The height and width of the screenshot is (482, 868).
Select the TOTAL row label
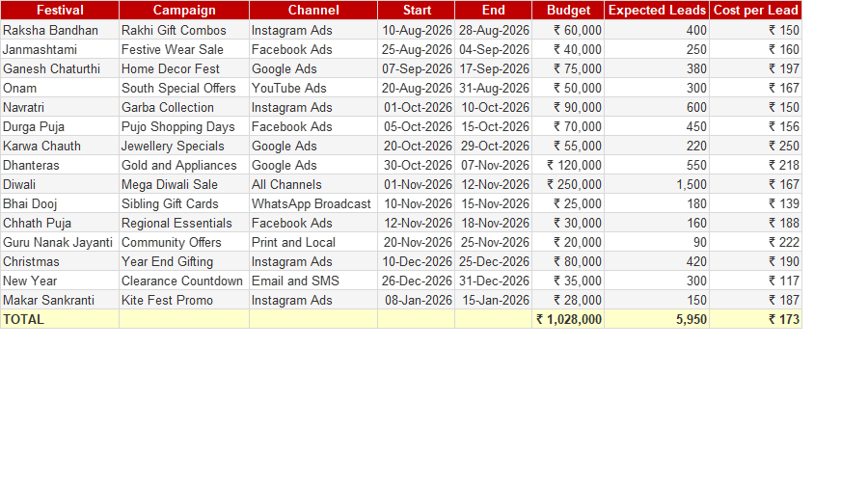click(x=60, y=319)
